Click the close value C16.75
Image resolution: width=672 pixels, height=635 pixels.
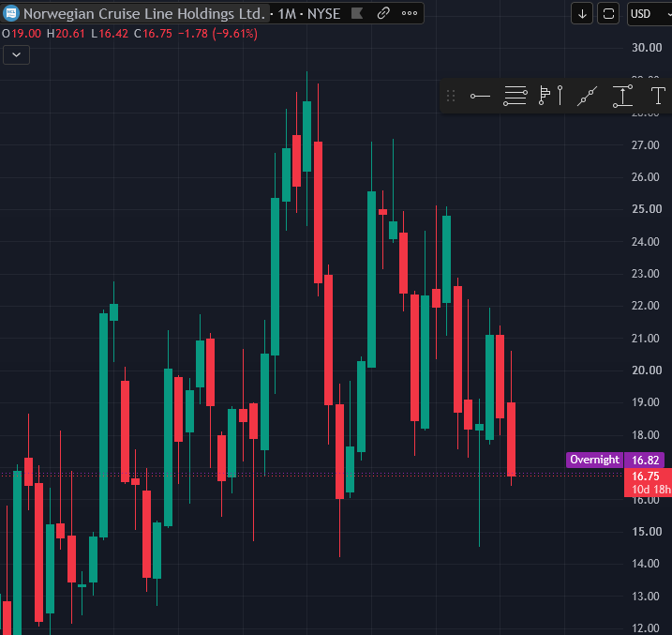[x=153, y=34]
